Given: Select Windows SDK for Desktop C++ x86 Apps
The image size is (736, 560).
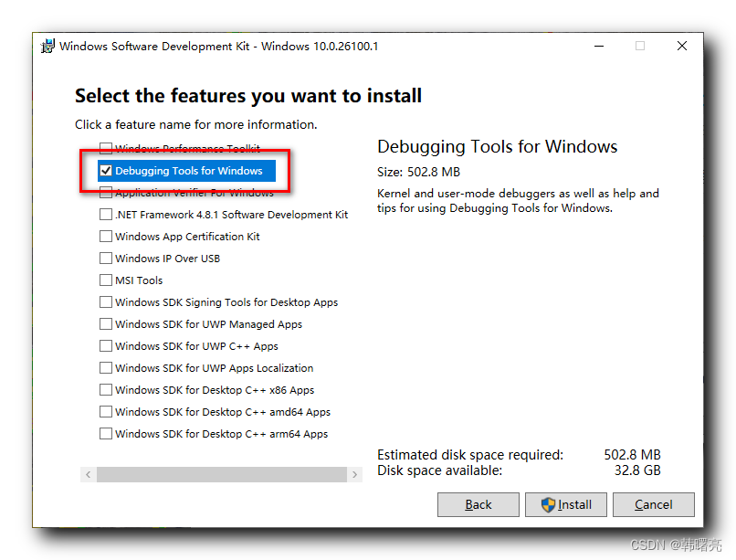Looking at the screenshot, I should coord(106,390).
